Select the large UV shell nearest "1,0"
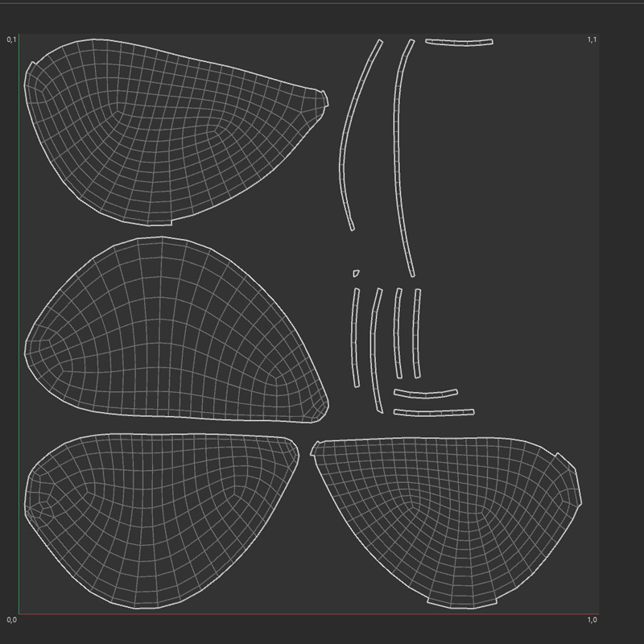The width and height of the screenshot is (644, 644). (x=446, y=522)
